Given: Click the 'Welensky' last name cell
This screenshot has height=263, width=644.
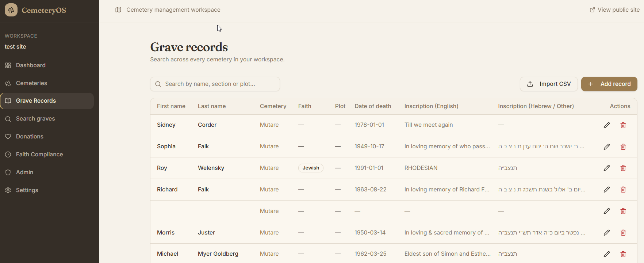Looking at the screenshot, I should coord(211,168).
